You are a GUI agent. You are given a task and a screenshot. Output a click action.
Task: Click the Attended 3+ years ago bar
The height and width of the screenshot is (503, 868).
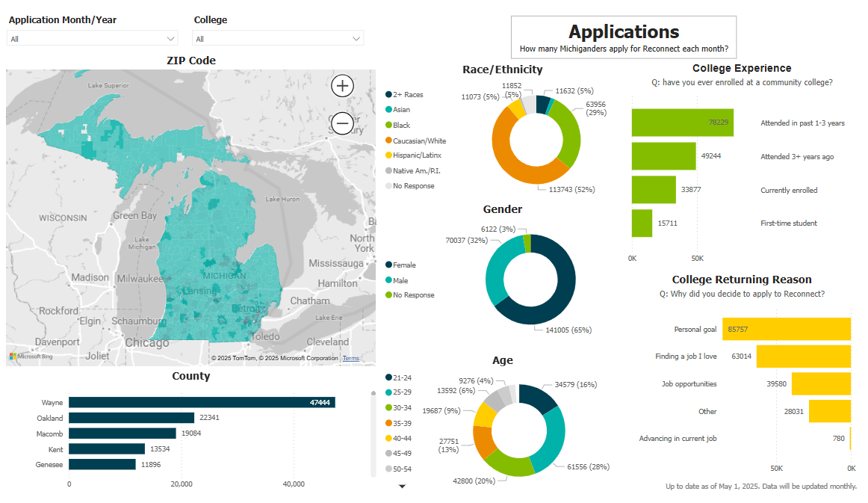(x=664, y=156)
